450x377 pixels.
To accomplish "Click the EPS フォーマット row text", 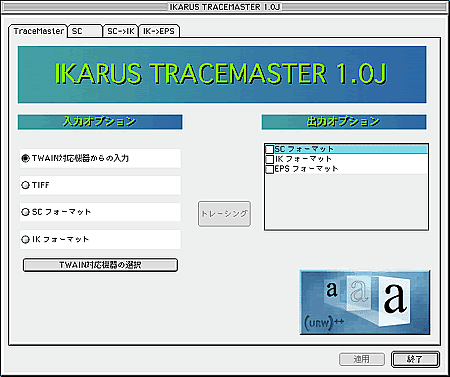I will (307, 169).
